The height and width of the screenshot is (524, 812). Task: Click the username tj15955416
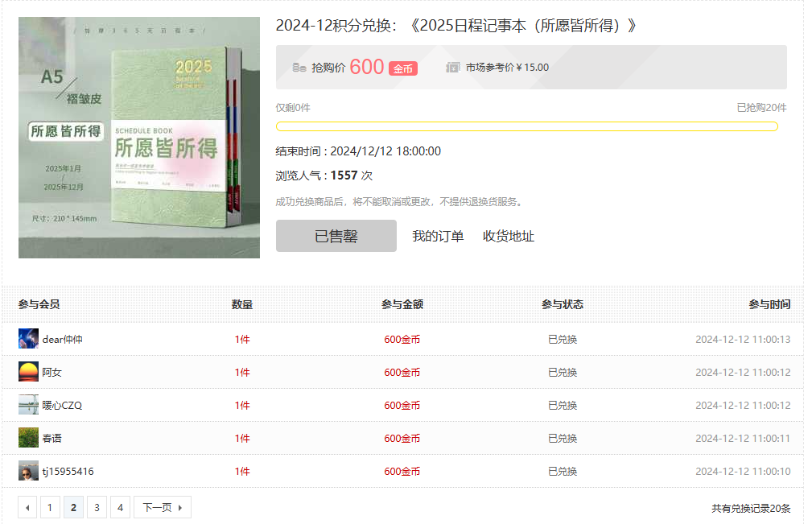(68, 471)
